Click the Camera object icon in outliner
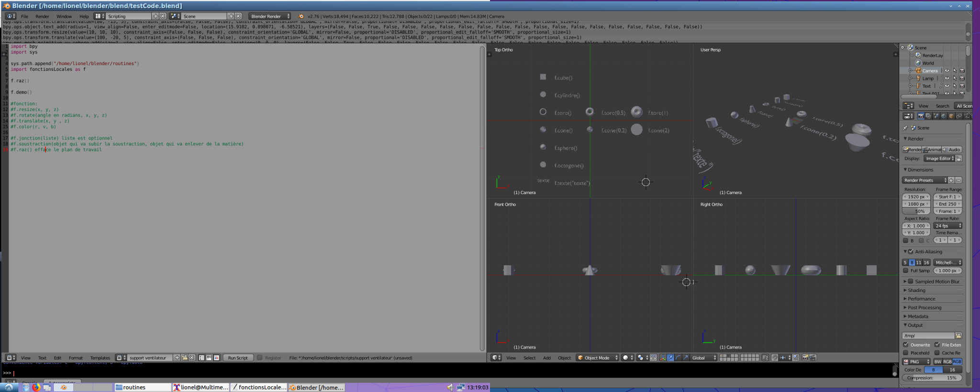This screenshot has width=980, height=392. click(918, 71)
